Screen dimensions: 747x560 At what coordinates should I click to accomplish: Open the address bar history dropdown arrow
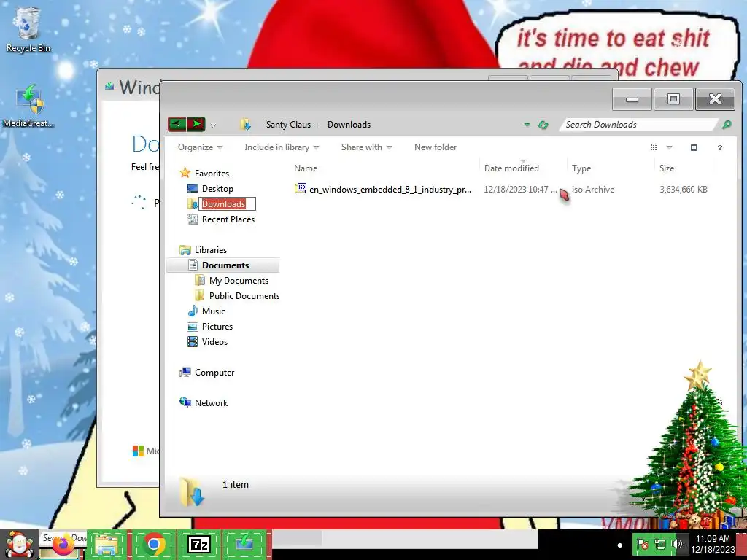pyautogui.click(x=527, y=125)
